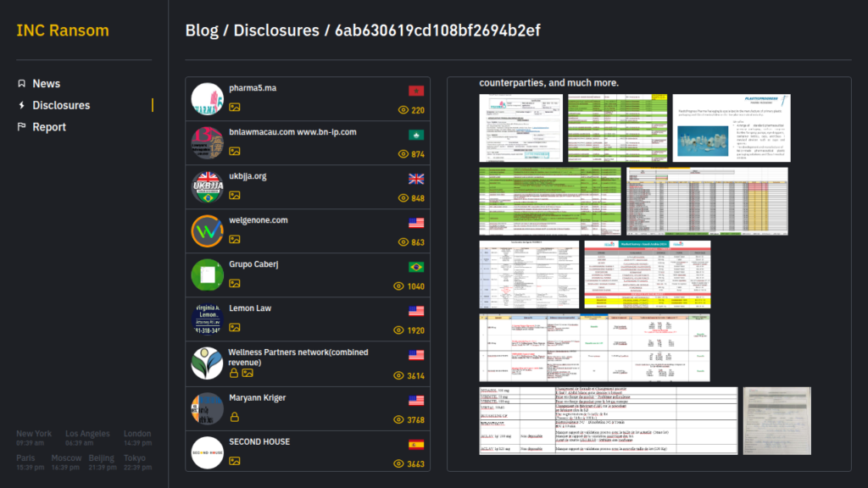This screenshot has height=488, width=868.
Task: Click image icon under SECOND HOUSE
Action: [235, 461]
